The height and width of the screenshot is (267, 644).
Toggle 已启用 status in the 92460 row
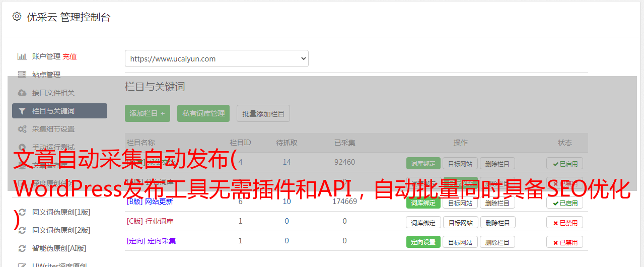[x=564, y=163]
